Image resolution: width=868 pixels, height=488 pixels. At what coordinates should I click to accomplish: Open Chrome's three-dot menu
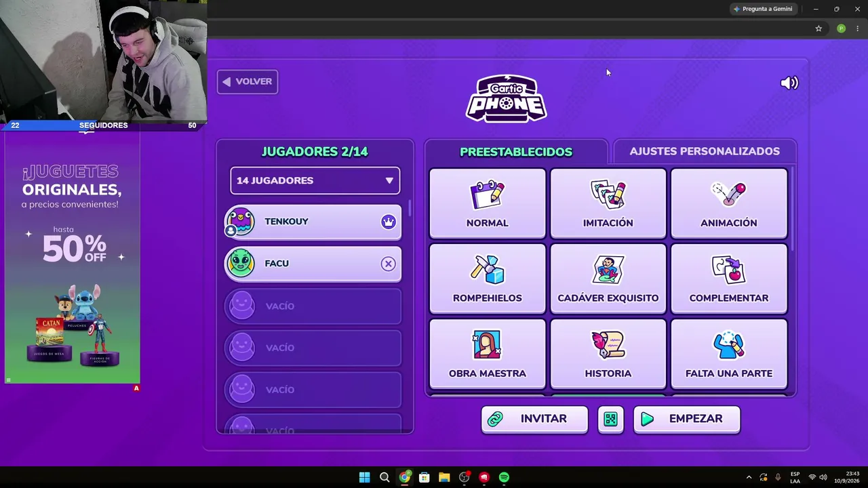coord(857,28)
